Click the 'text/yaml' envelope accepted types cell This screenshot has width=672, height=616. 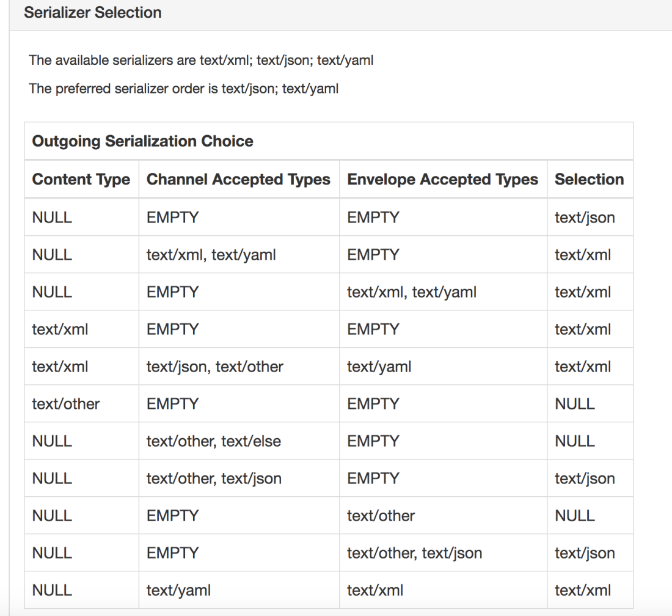[379, 367]
